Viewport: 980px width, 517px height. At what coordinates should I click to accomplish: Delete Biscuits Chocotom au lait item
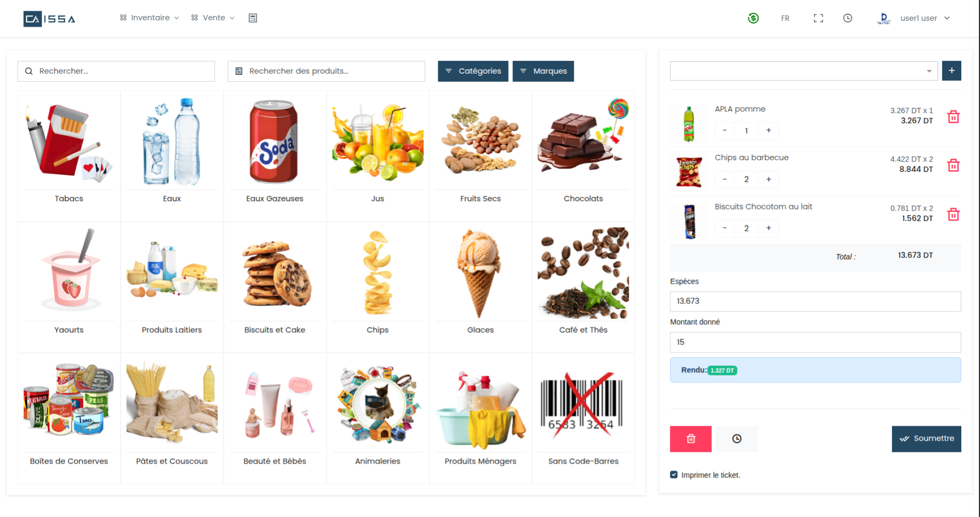953,214
